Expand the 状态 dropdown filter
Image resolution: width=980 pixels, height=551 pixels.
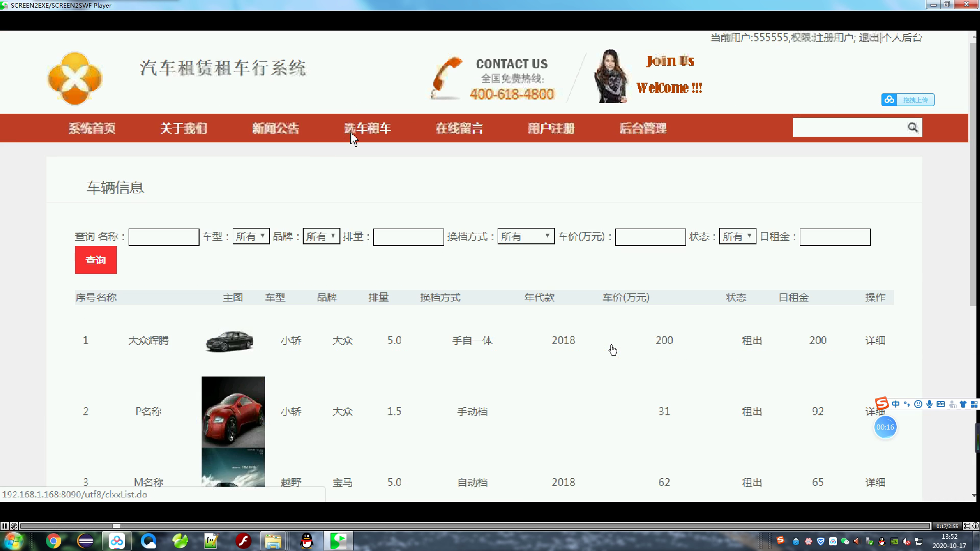[x=738, y=236]
